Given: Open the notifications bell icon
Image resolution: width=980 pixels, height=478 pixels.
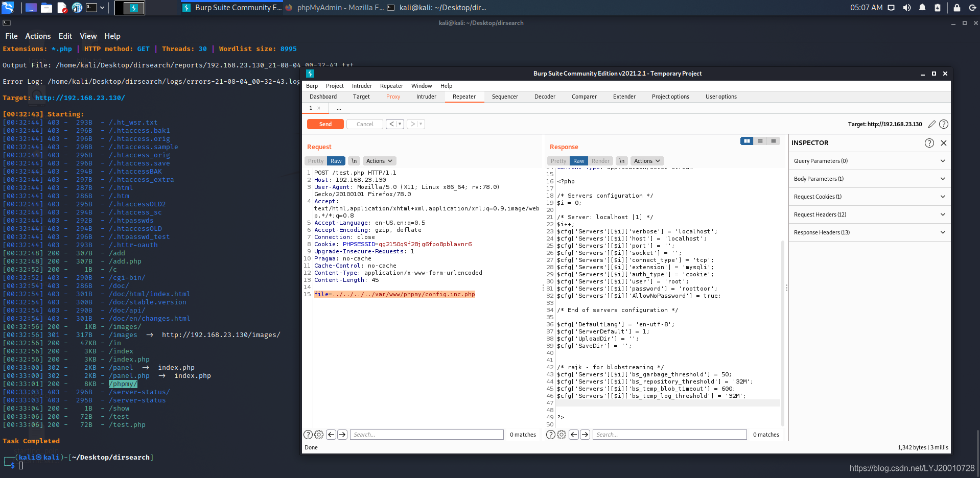Looking at the screenshot, I should (x=922, y=8).
